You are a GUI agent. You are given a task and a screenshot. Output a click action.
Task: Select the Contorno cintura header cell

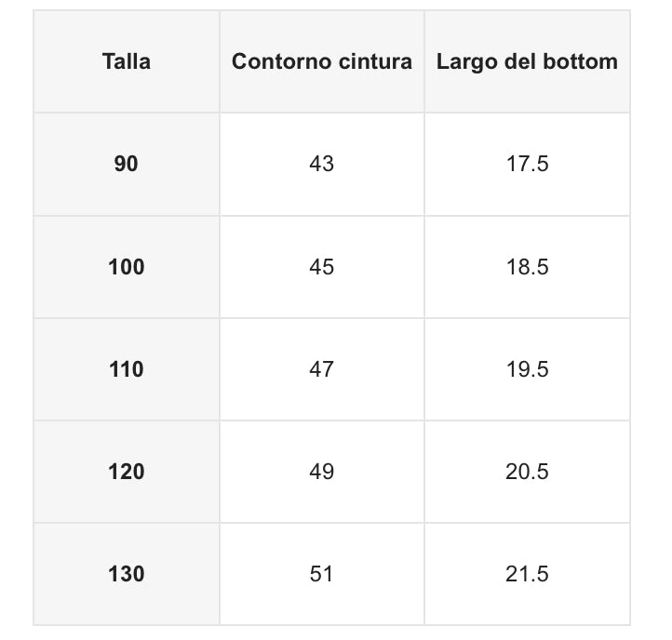[321, 62]
